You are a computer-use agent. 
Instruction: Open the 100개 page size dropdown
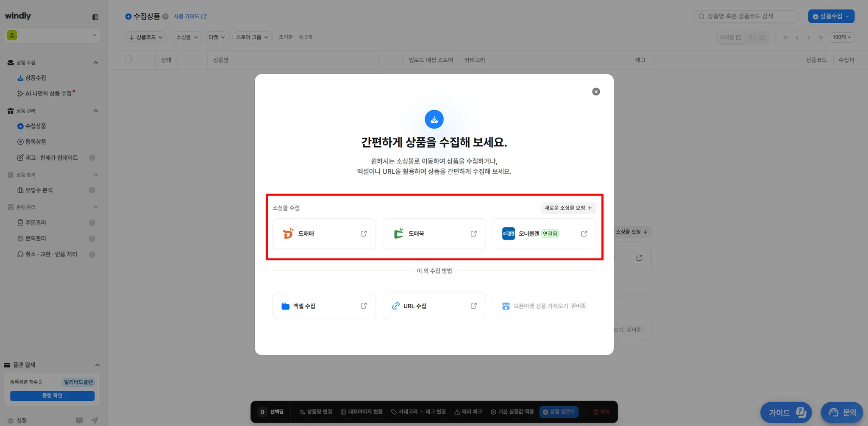[x=842, y=37]
